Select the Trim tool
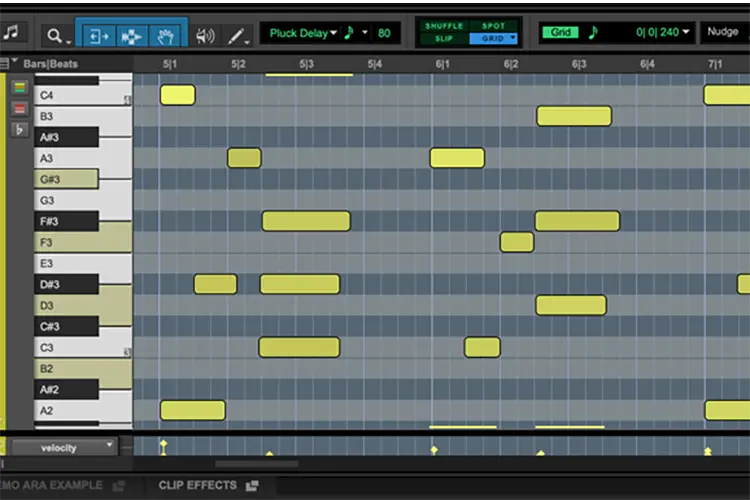 pos(99,36)
